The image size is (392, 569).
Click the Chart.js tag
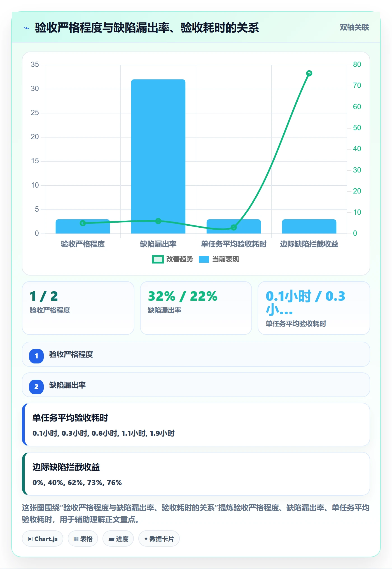click(x=43, y=539)
